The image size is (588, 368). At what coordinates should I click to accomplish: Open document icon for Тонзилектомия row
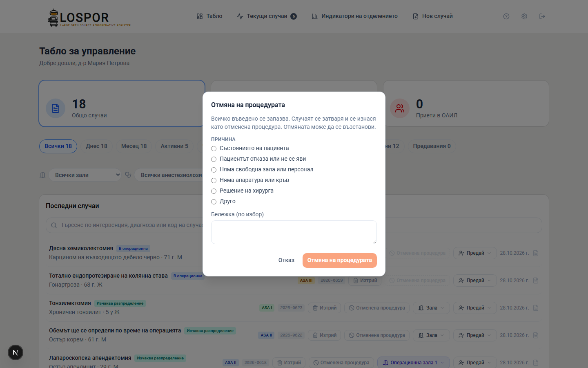click(x=536, y=308)
